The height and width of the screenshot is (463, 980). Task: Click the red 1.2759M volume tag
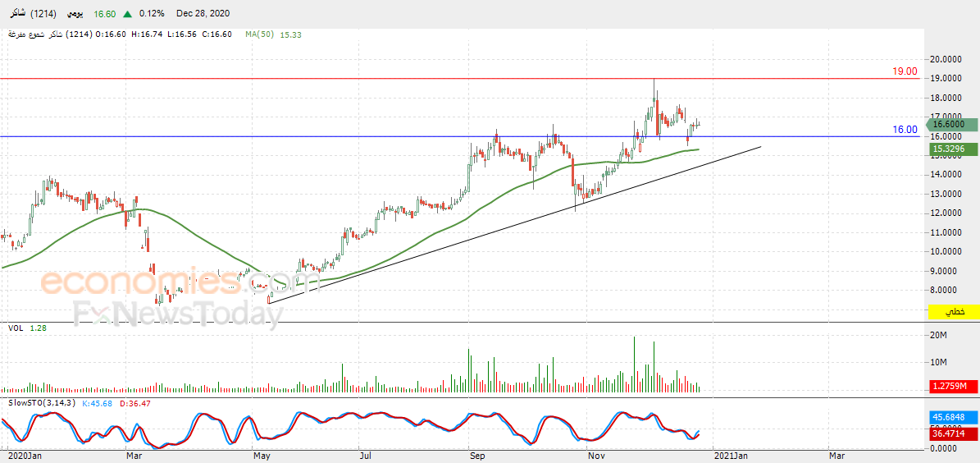pos(954,385)
